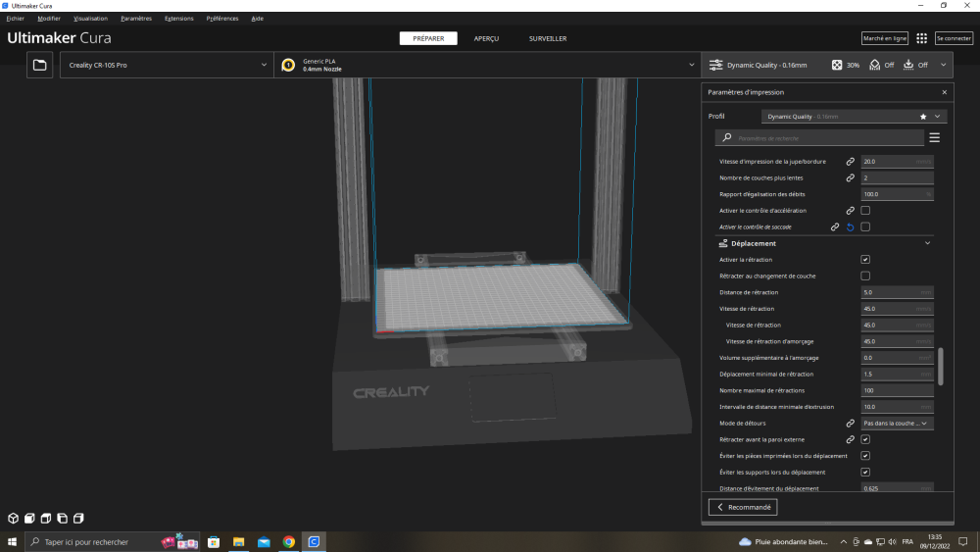The height and width of the screenshot is (552, 980).
Task: Open File Explorer from taskbar
Action: 239,542
